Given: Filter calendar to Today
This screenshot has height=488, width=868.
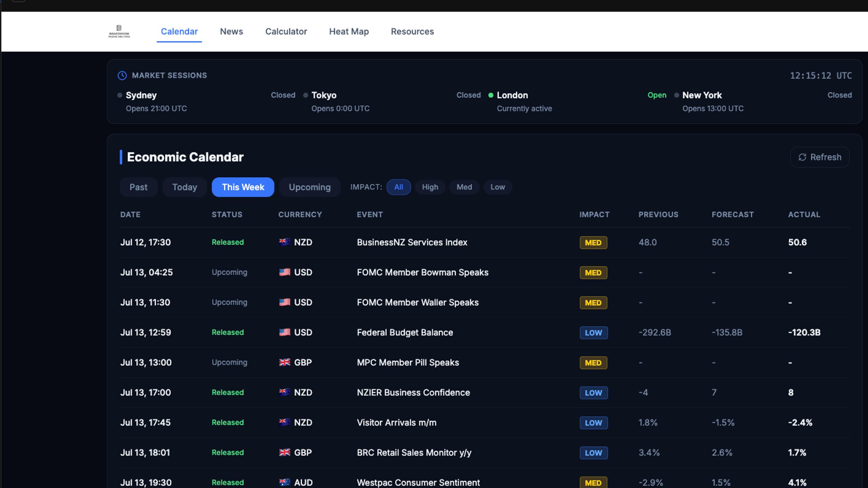Looking at the screenshot, I should pos(184,187).
